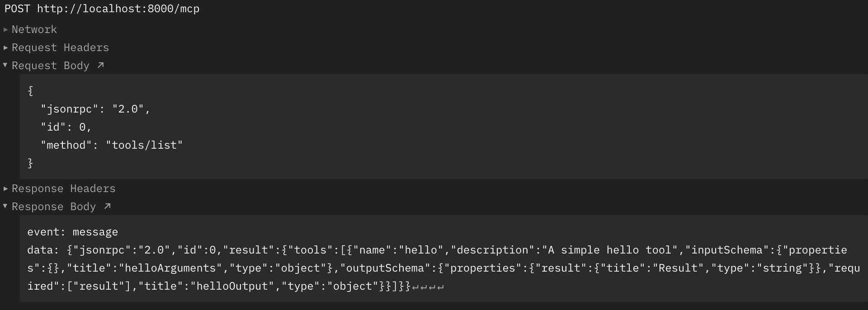The image size is (868, 310).
Task: Expand the Request Headers disclosure triangle
Action: click(x=5, y=48)
